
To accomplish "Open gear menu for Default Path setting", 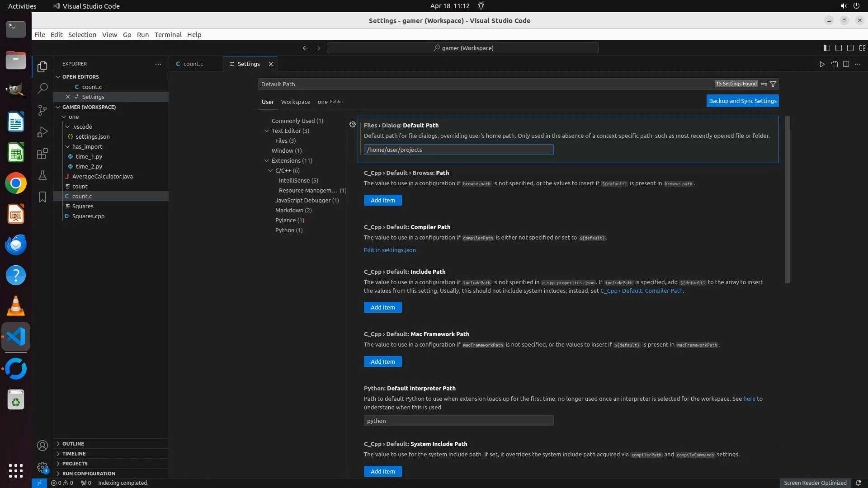I will pyautogui.click(x=353, y=124).
